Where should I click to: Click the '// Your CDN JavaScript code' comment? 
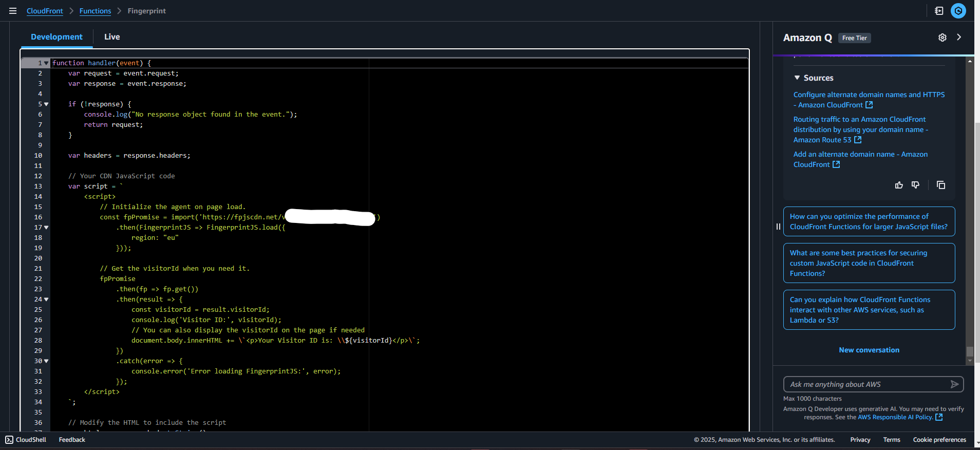tap(121, 176)
